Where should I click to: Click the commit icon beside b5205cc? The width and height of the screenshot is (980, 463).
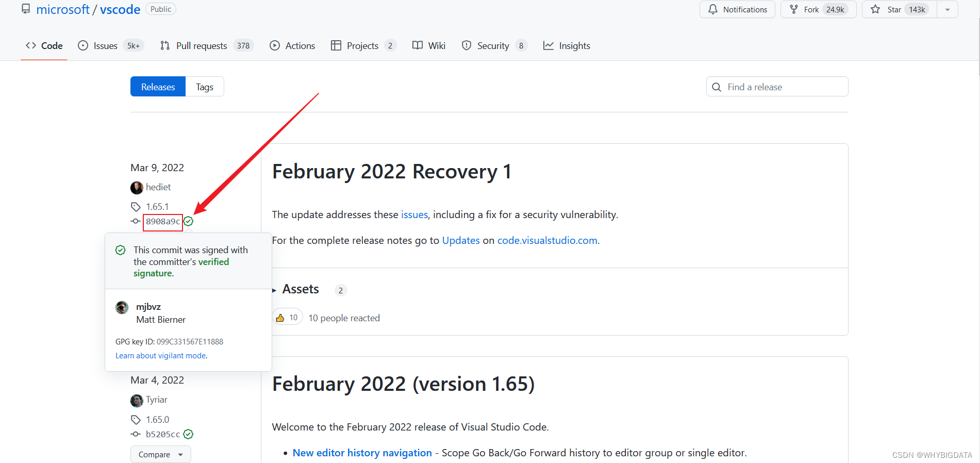tap(136, 434)
